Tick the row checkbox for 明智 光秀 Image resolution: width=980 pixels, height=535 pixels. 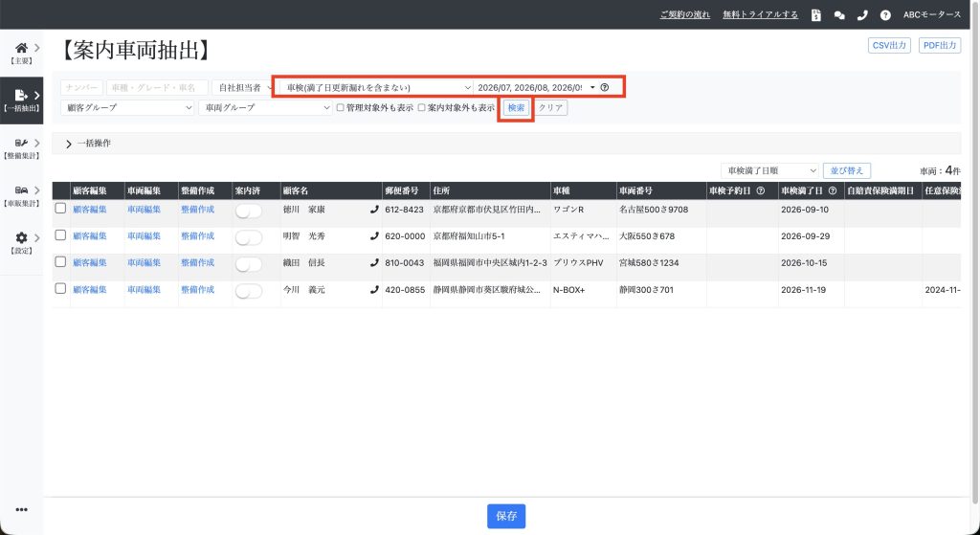[x=60, y=235]
